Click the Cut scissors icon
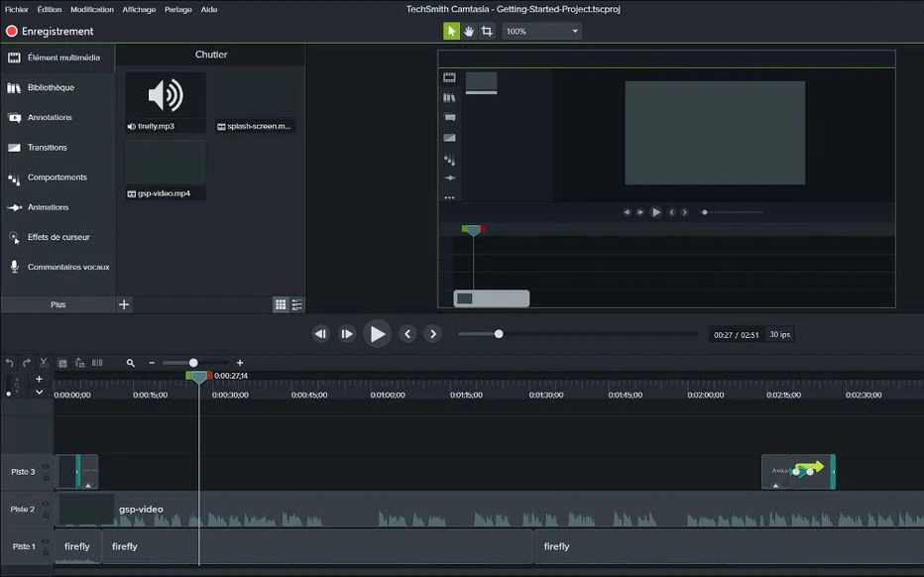Image resolution: width=924 pixels, height=577 pixels. click(x=44, y=363)
